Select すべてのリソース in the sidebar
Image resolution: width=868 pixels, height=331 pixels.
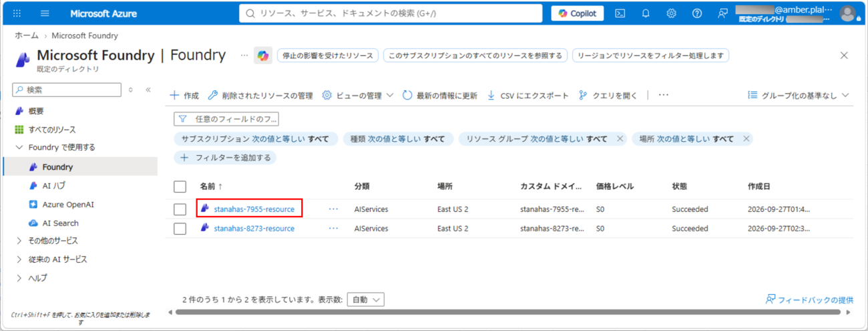click(52, 130)
